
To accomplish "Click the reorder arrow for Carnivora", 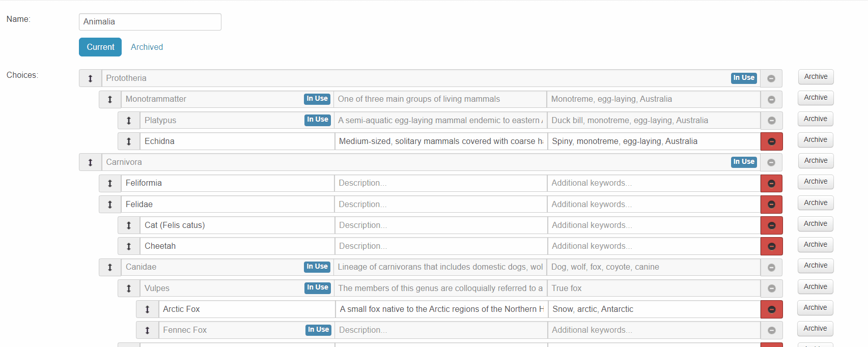I will (90, 162).
